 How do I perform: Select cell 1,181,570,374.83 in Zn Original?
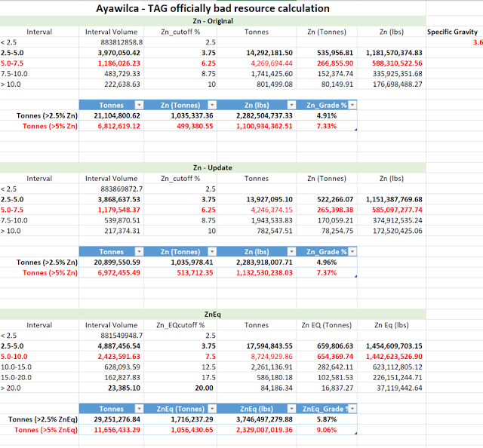point(392,53)
